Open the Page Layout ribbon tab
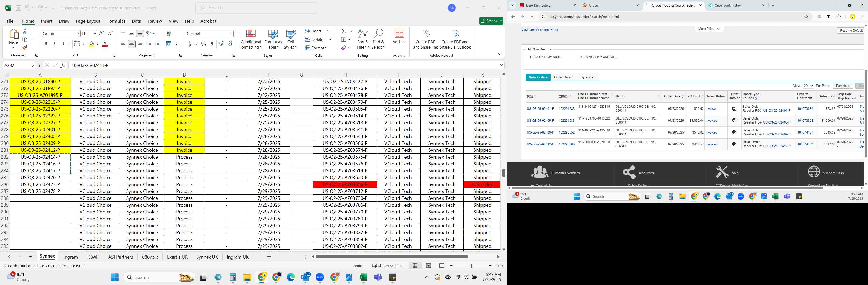 click(x=88, y=21)
